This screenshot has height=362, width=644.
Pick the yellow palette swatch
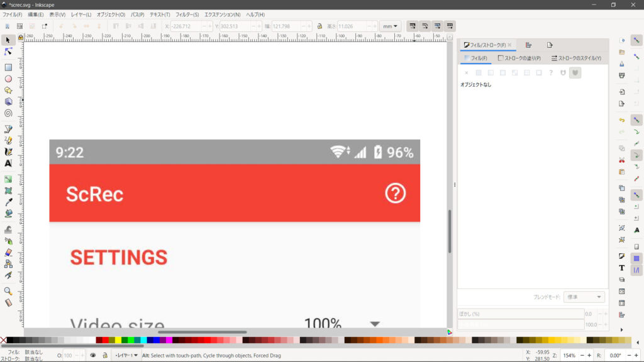118,340
